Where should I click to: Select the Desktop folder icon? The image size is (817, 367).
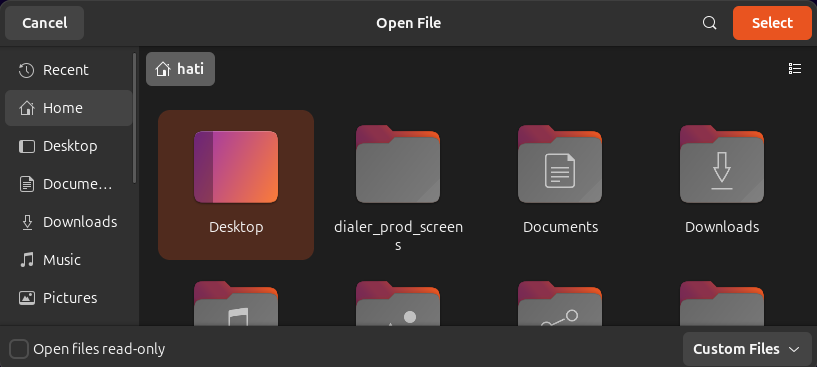[236, 167]
